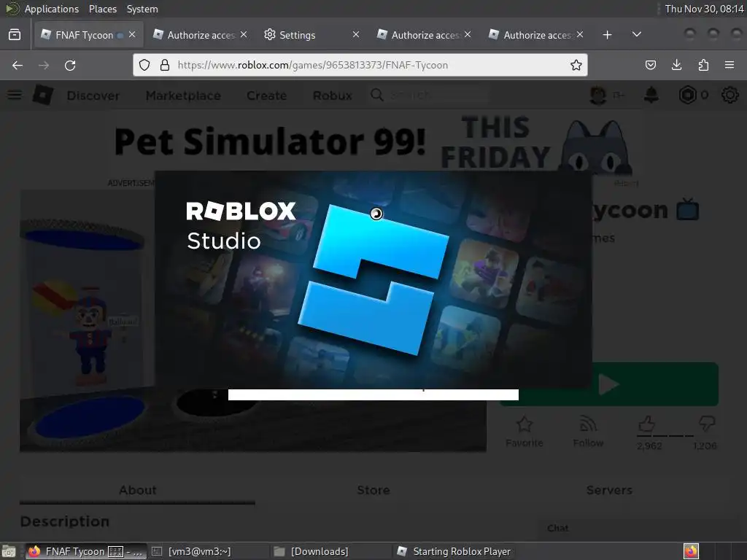Switch to the About tab

point(138,490)
